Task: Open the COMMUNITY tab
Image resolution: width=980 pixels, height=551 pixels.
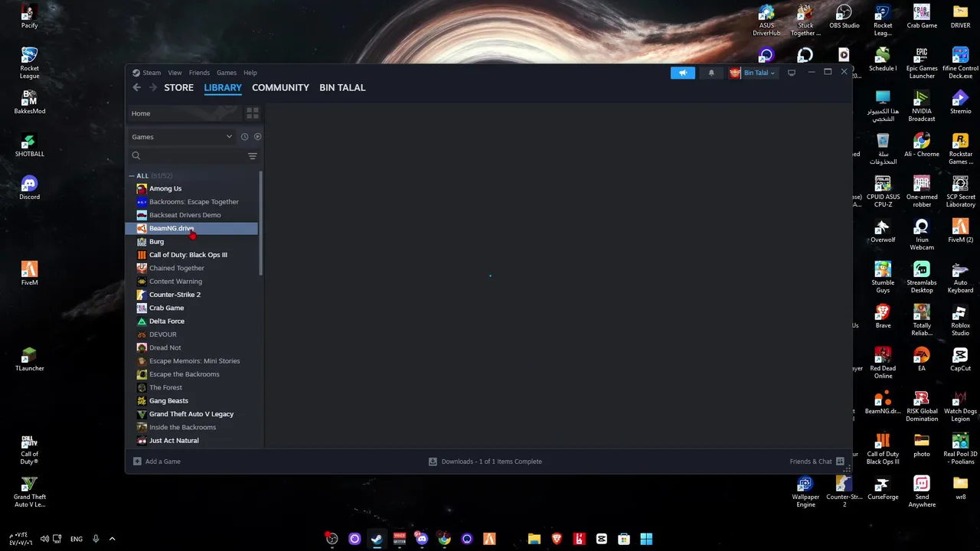Action: pyautogui.click(x=280, y=88)
